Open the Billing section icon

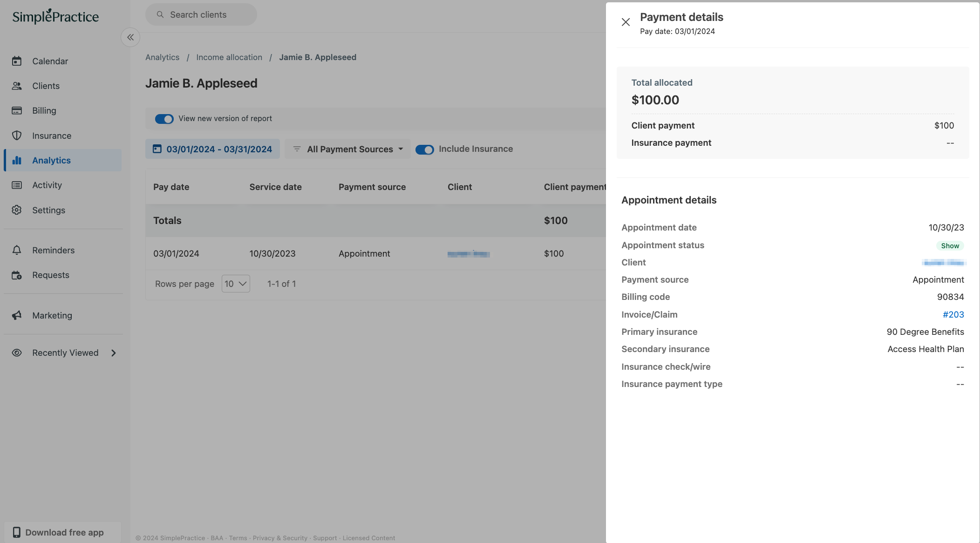[x=17, y=110]
